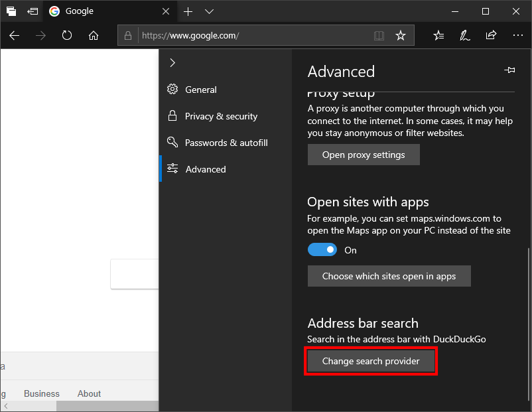The width and height of the screenshot is (532, 412).
Task: Open Passwords & autofill settings
Action: tap(226, 143)
